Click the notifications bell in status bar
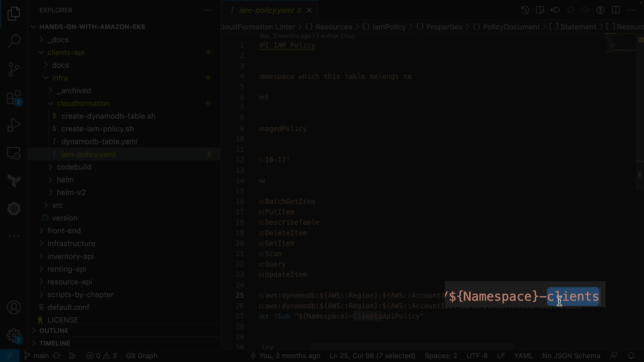 pos(631,356)
